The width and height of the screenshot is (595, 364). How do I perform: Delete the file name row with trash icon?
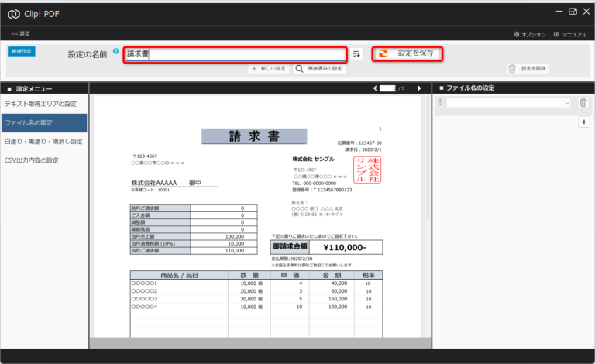(584, 103)
